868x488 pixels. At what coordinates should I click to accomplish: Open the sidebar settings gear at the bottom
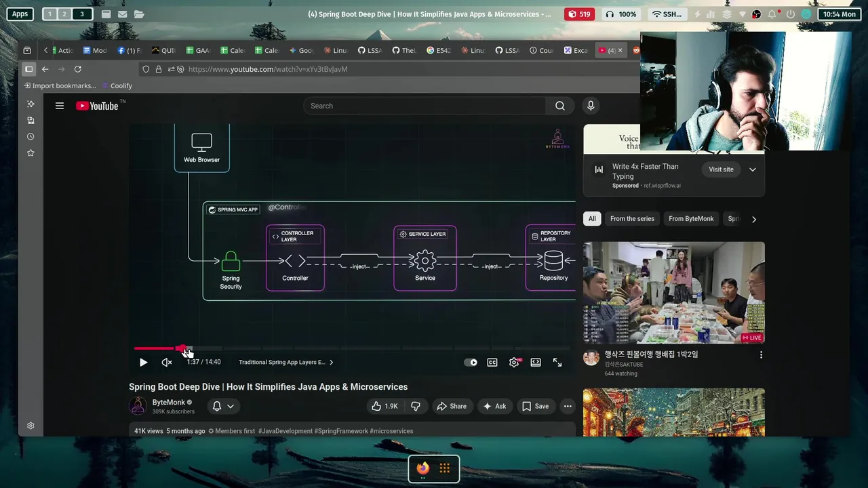(31, 426)
